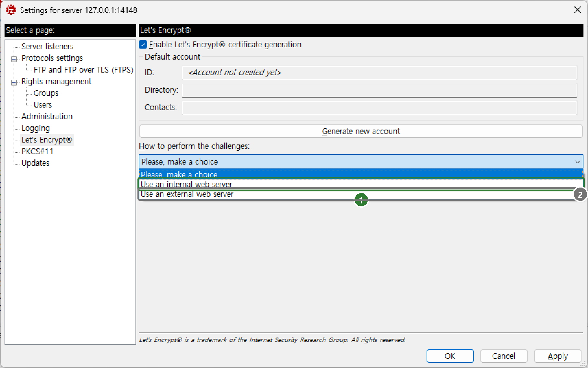Open the PKCS#11 page

(37, 151)
